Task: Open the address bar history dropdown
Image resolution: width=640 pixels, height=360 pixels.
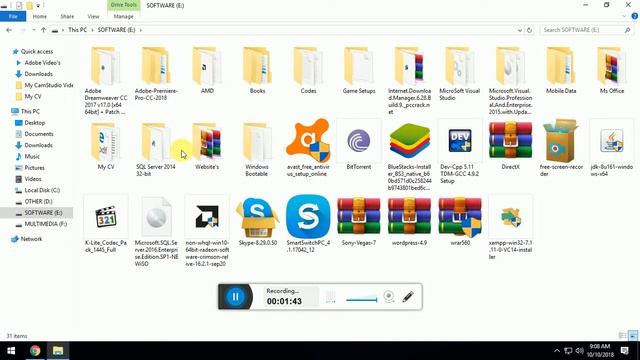Action: click(x=520, y=30)
